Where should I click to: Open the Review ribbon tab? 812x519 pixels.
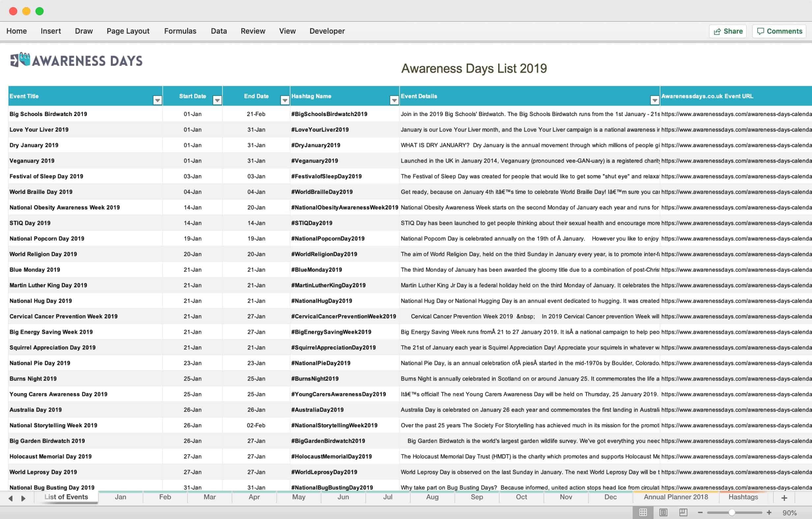pos(252,31)
